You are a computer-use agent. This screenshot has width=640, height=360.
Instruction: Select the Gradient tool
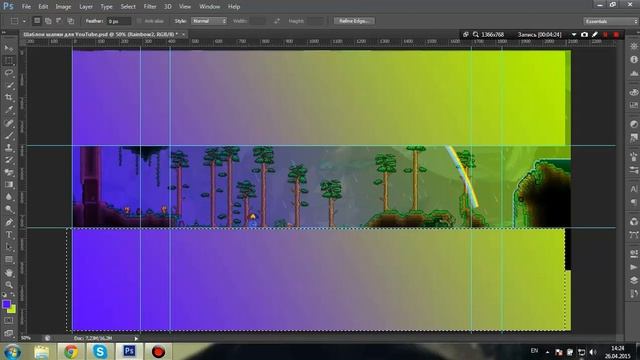(9, 185)
